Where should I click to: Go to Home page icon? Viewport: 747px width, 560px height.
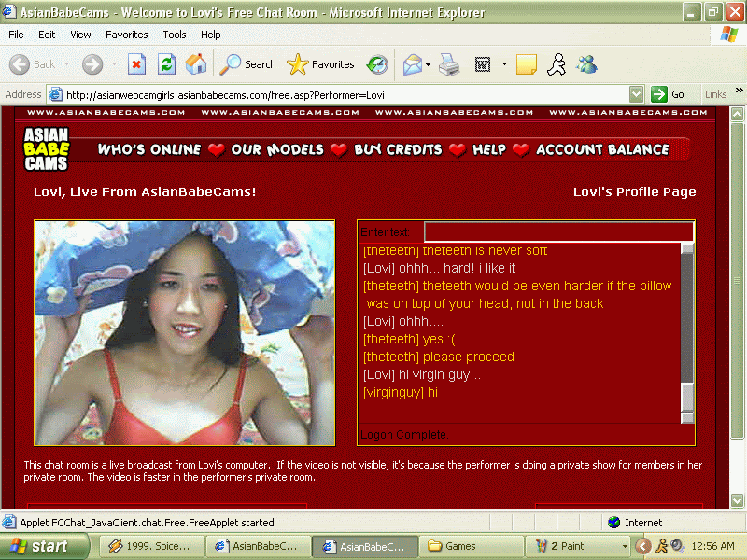pos(196,64)
